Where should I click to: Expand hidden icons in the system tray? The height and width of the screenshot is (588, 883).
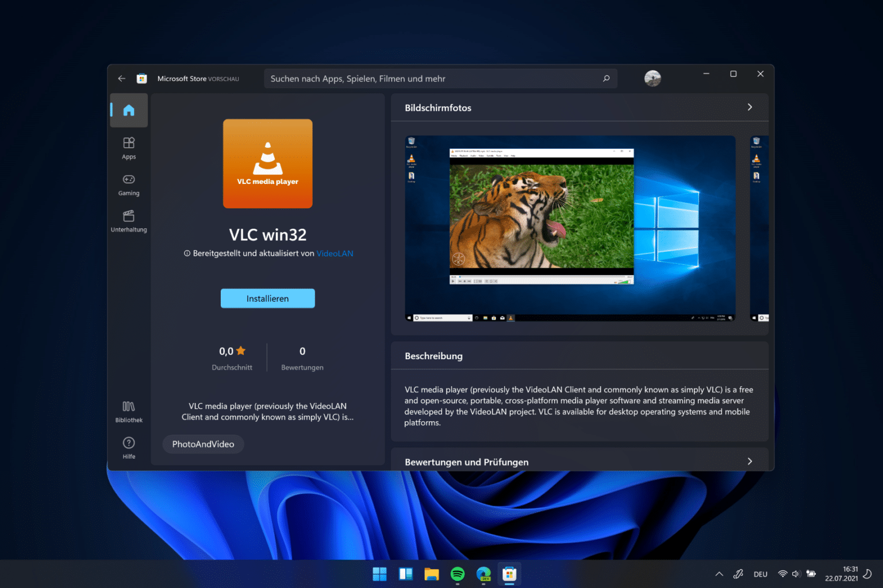coord(719,574)
